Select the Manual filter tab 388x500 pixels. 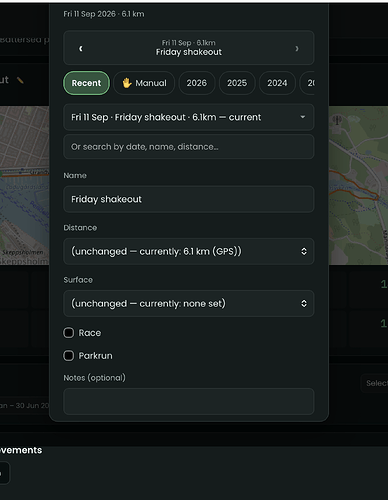(144, 83)
